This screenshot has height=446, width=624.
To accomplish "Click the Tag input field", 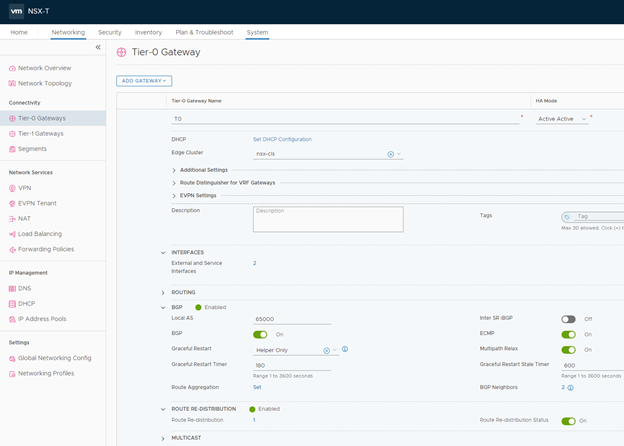I will pos(599,216).
